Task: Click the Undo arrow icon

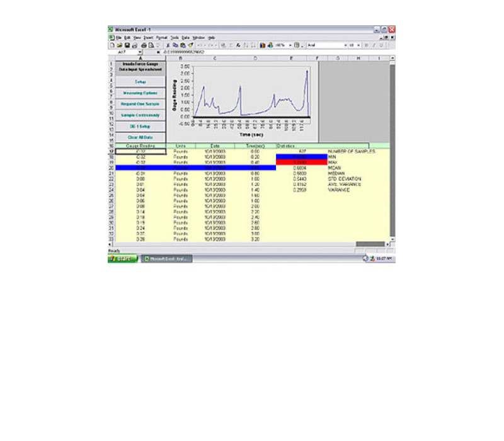Action: (x=200, y=45)
